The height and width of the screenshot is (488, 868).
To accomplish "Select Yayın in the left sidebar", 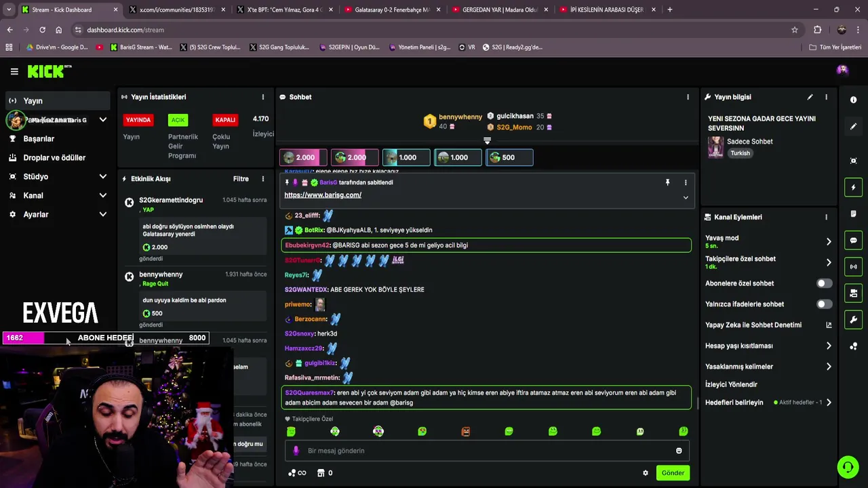I will tap(56, 101).
